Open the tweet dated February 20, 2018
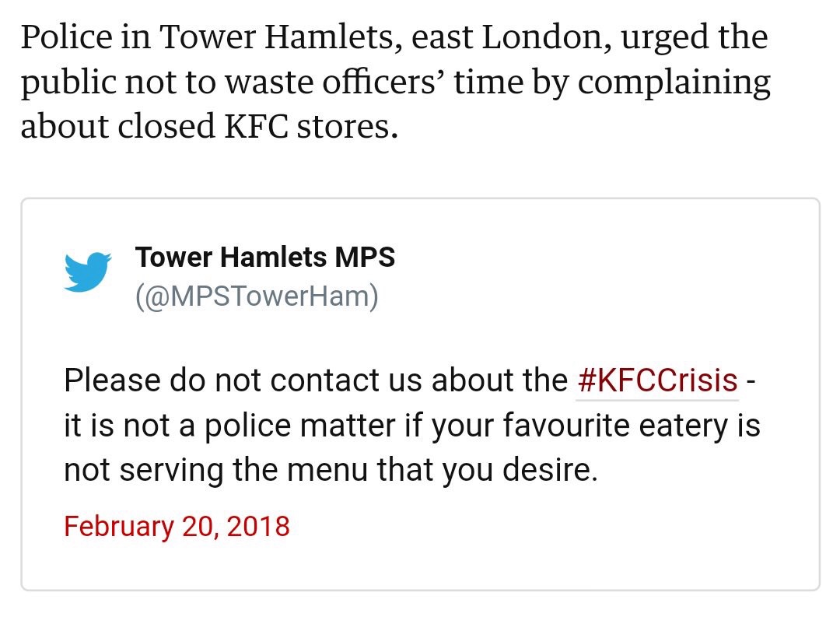Image resolution: width=840 pixels, height=638 pixels. [177, 526]
